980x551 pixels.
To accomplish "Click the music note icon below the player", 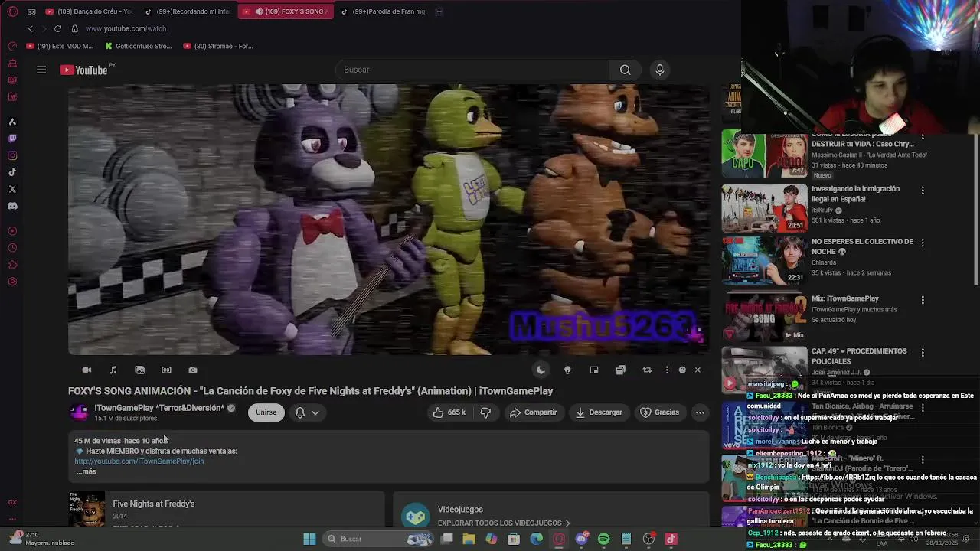I will coord(113,370).
